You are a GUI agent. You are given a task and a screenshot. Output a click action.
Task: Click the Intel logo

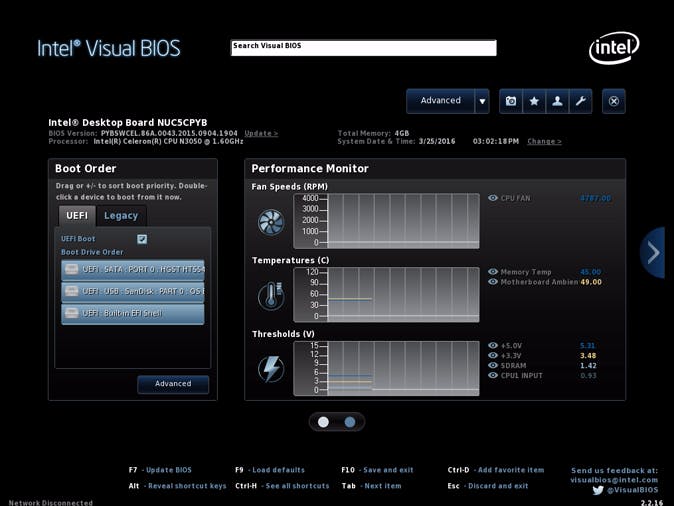click(x=614, y=47)
